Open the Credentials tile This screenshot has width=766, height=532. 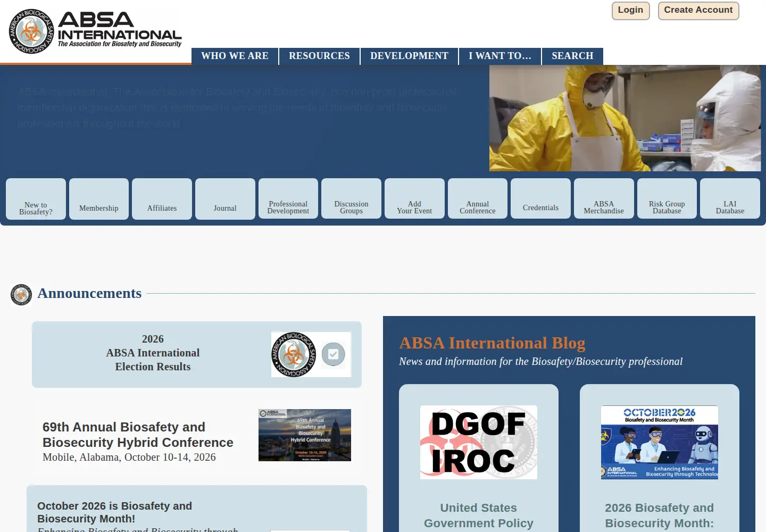pos(540,199)
